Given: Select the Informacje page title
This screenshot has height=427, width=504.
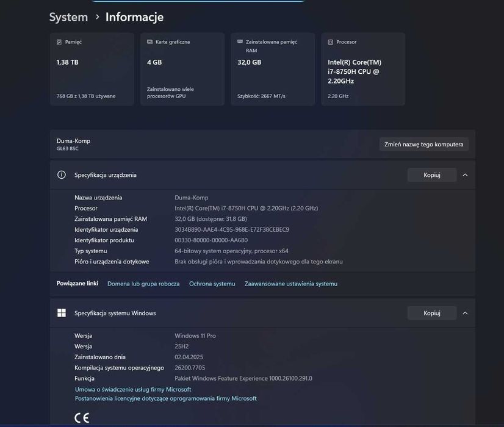Looking at the screenshot, I should 134,17.
